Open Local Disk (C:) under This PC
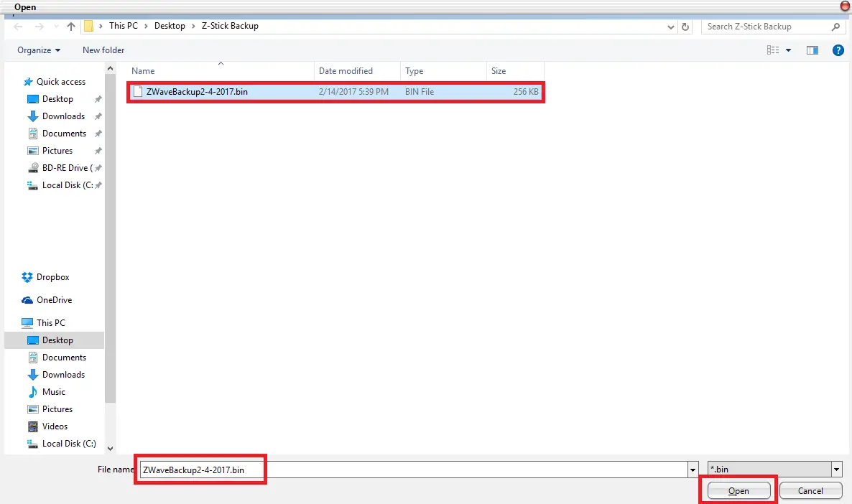 click(x=69, y=444)
